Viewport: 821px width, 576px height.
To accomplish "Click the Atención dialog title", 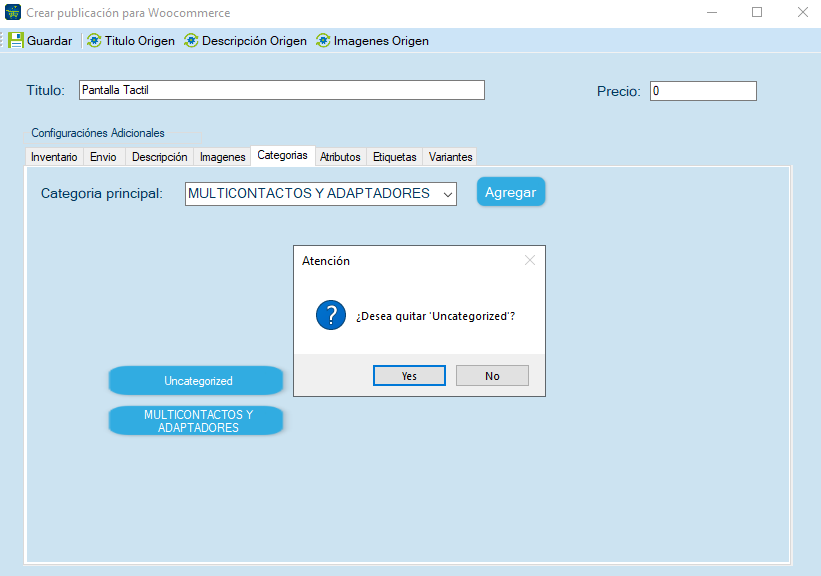I will [326, 261].
